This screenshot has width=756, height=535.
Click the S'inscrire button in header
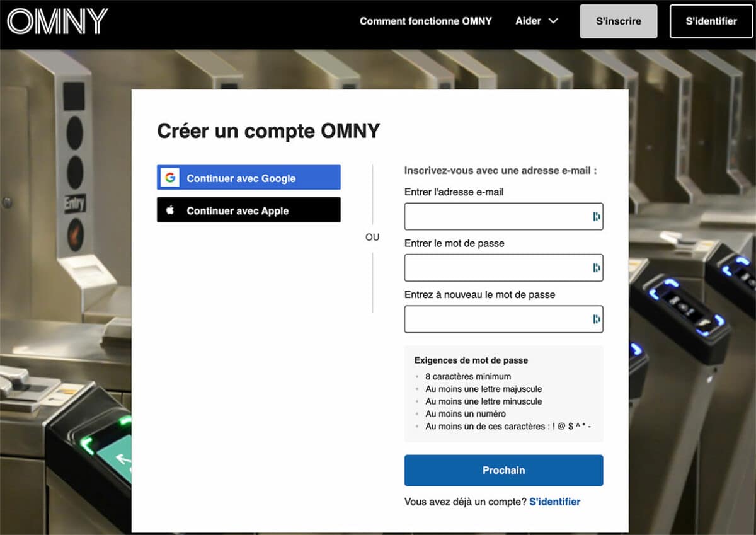click(619, 21)
